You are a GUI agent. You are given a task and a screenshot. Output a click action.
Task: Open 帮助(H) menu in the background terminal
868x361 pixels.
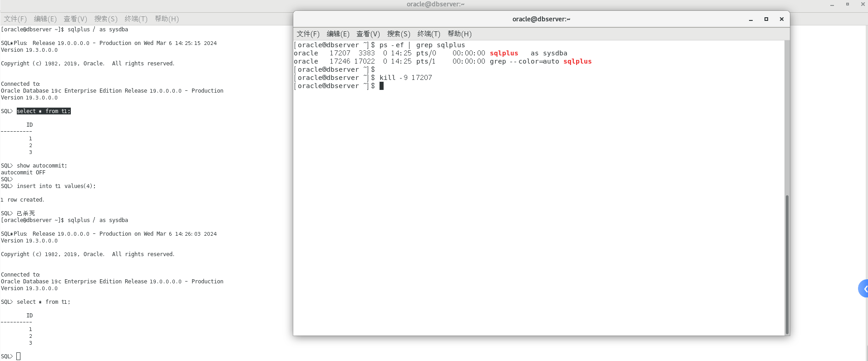[x=167, y=19]
